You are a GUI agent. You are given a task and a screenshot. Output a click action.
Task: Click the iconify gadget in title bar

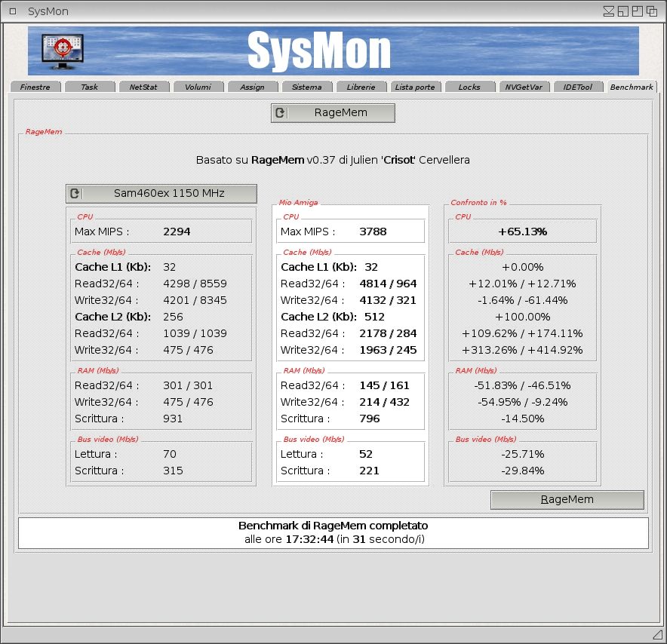609,11
